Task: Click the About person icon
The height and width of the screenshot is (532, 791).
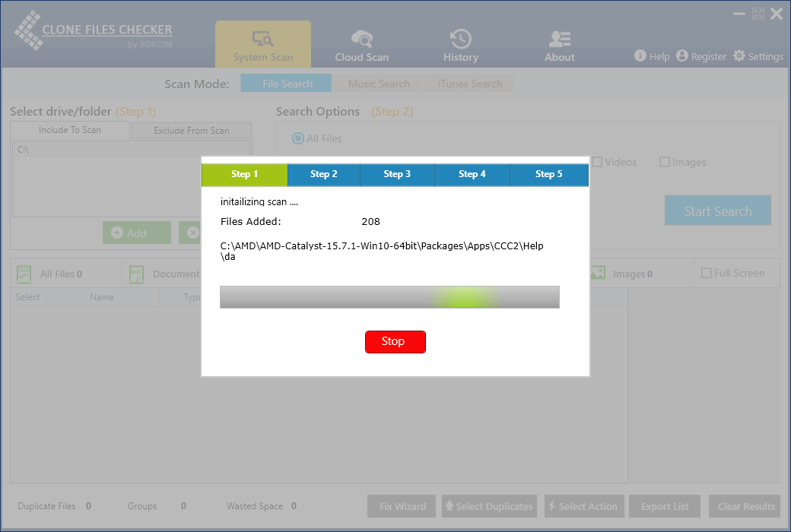Action: 560,39
